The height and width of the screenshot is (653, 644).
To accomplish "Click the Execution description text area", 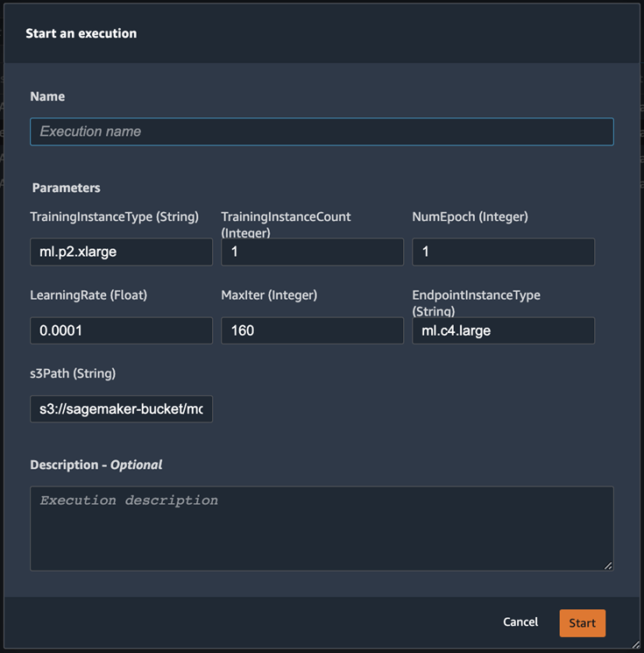I will 322,529.
